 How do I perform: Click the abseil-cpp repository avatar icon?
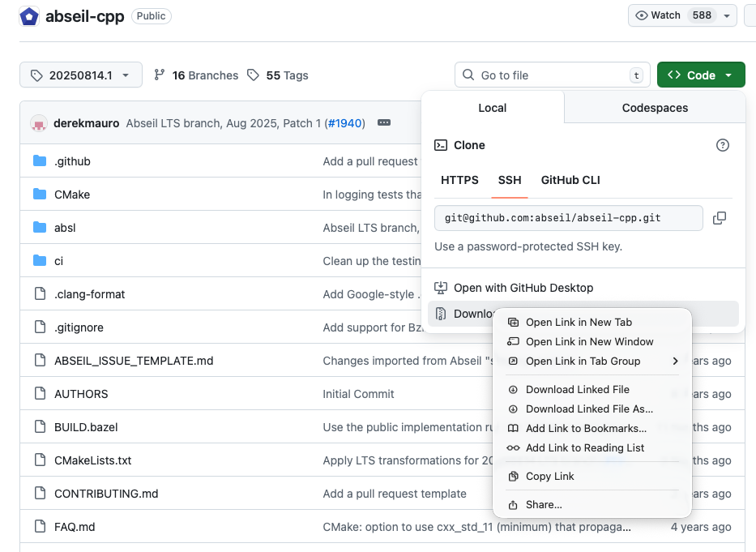click(x=29, y=16)
